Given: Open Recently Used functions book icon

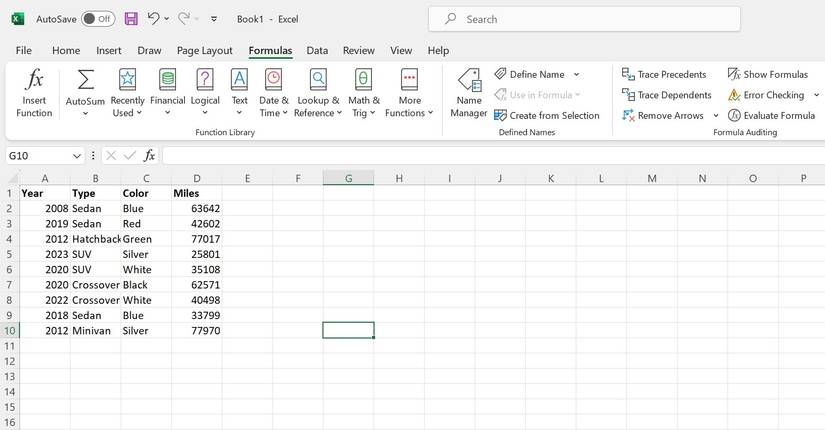Looking at the screenshot, I should (x=127, y=79).
